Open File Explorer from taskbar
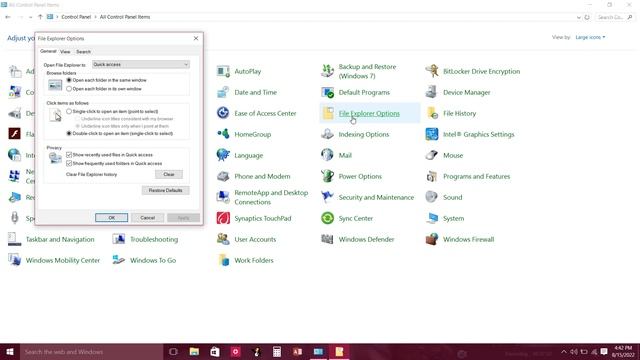 point(194,352)
